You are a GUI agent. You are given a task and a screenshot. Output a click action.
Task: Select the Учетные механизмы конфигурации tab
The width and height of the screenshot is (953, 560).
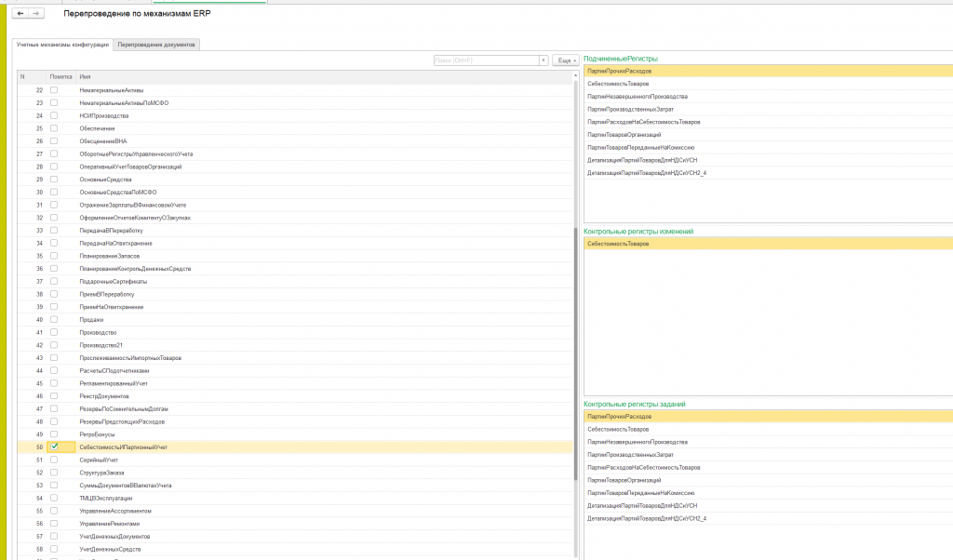(x=62, y=45)
